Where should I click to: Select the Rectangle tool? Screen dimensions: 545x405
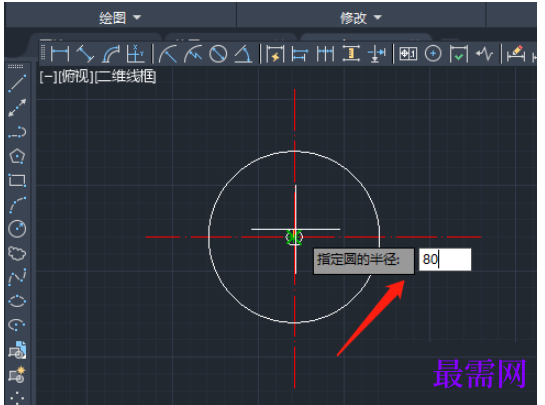(17, 180)
